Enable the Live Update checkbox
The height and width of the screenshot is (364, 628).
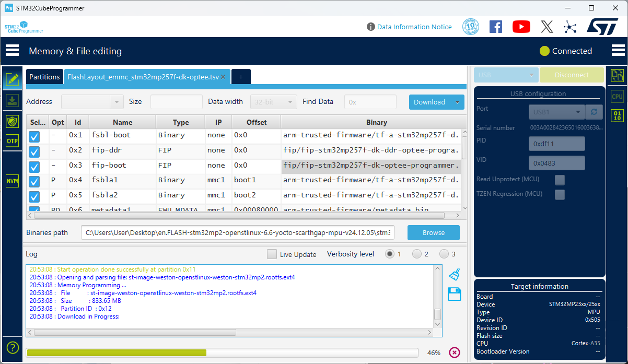[x=272, y=254]
